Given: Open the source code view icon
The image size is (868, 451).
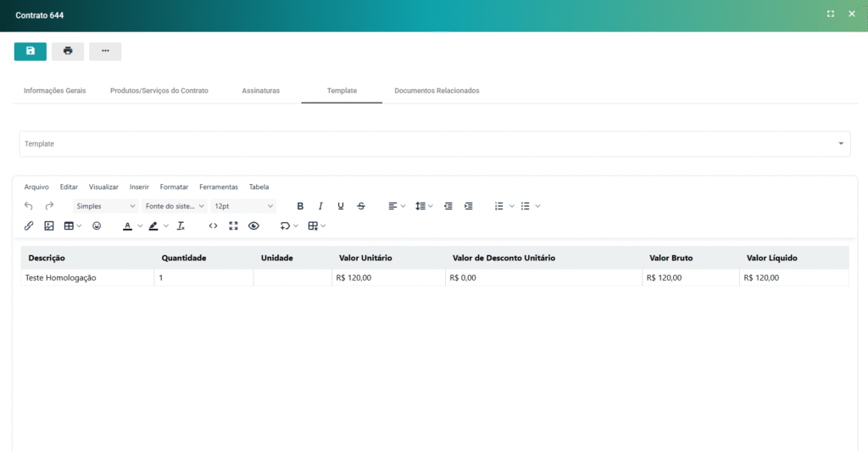Looking at the screenshot, I should tap(213, 226).
